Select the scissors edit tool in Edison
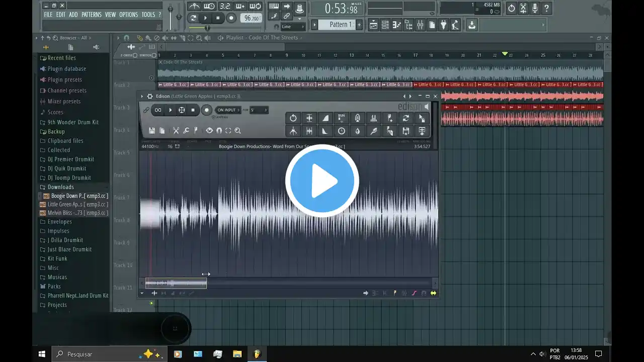The width and height of the screenshot is (644, 362). click(176, 131)
